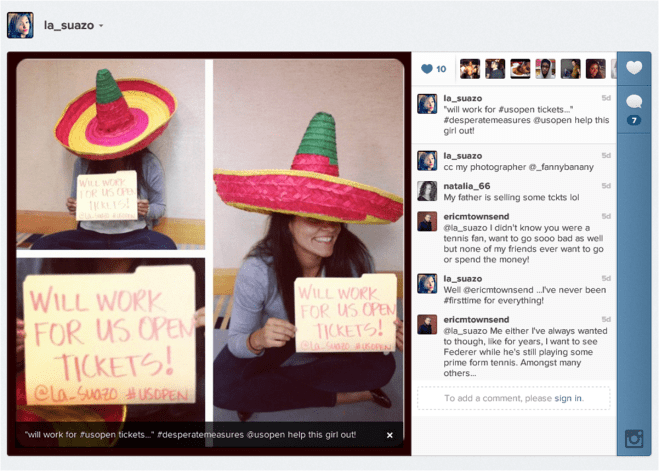Click first liker avatar thumbnail
This screenshot has height=471, width=659.
tap(470, 69)
